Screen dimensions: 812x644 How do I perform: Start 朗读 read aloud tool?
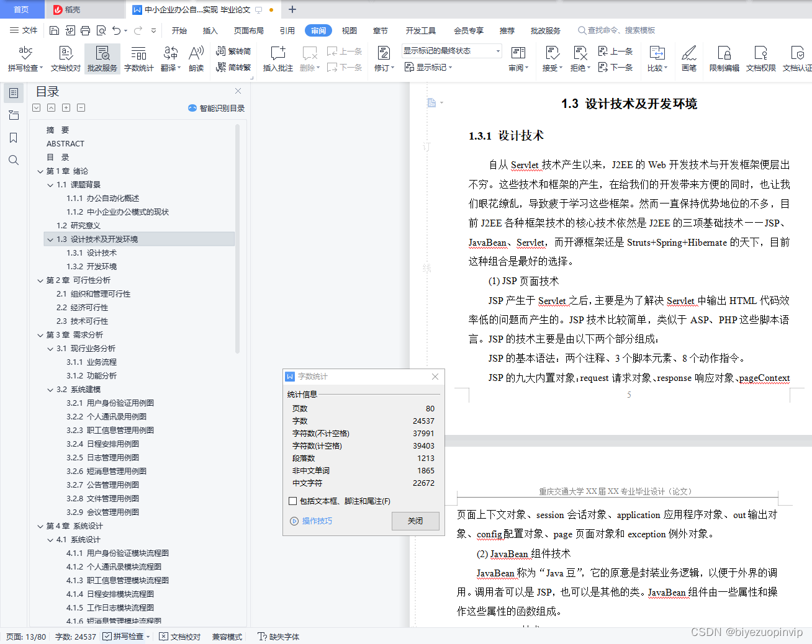pos(196,59)
